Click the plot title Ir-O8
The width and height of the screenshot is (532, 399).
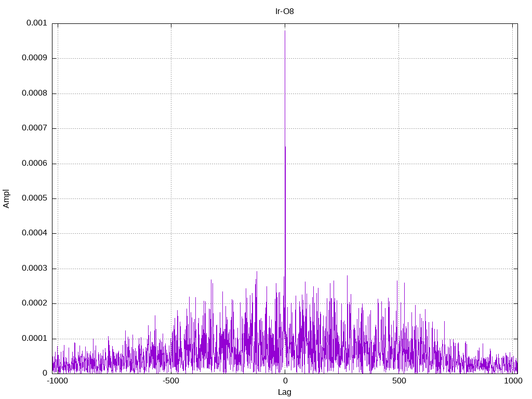tap(284, 11)
